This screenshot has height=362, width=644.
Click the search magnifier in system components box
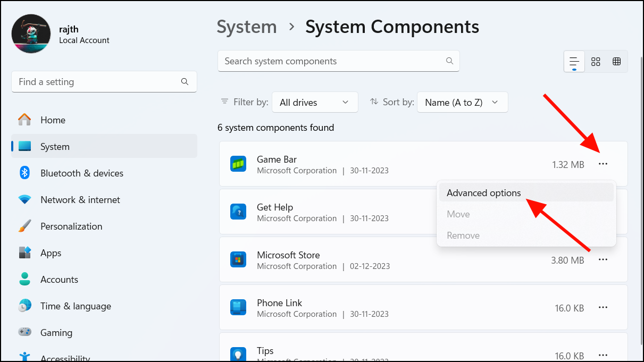449,61
